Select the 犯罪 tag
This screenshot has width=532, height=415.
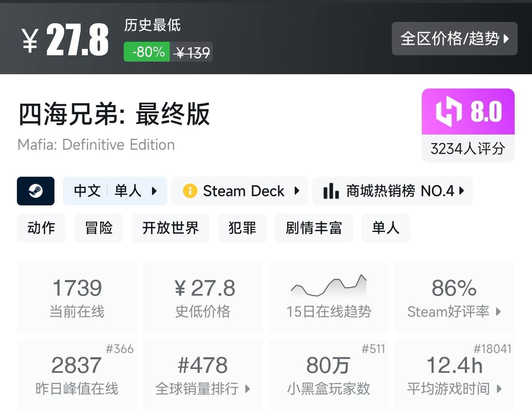[x=242, y=228]
